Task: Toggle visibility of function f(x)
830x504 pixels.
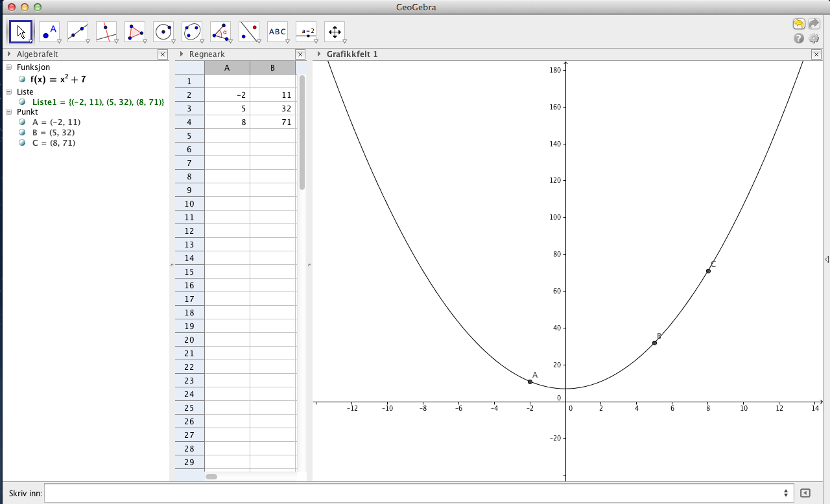Action: 22,80
